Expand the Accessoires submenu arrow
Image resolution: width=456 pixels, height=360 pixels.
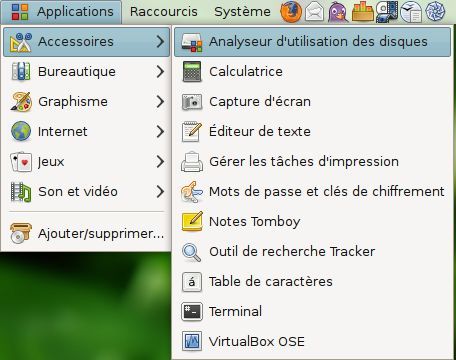[160, 42]
